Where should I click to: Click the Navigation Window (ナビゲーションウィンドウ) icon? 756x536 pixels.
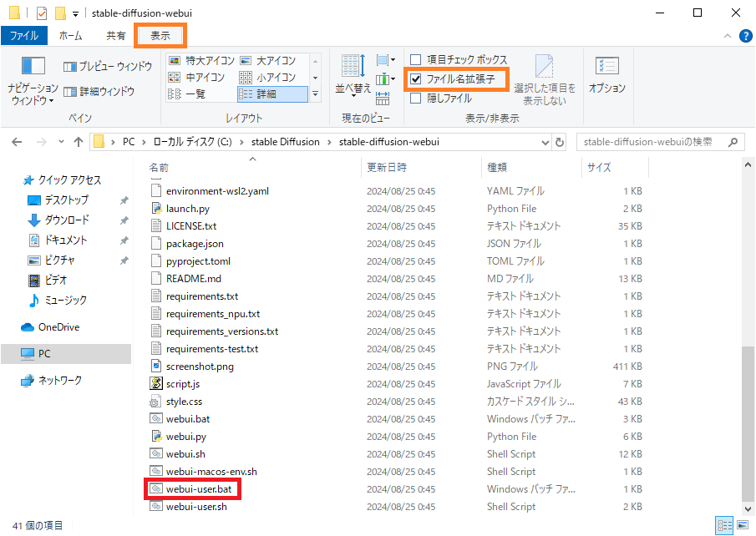pos(33,67)
